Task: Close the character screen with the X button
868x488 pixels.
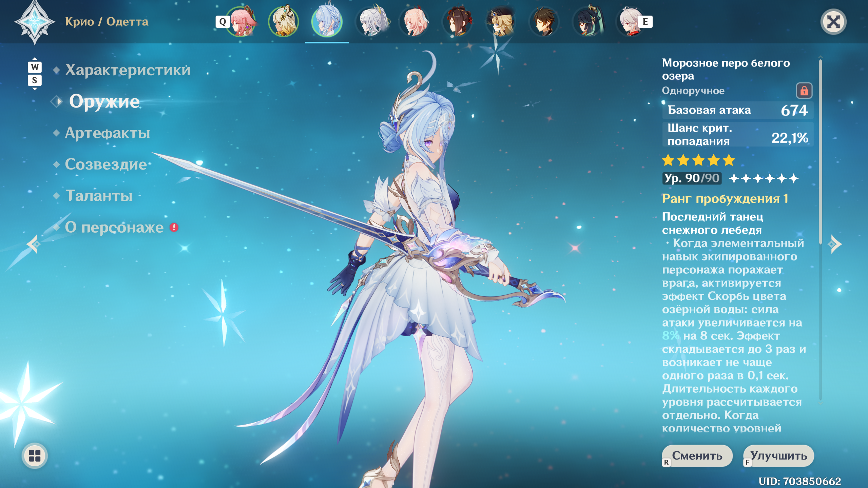Action: pos(833,22)
